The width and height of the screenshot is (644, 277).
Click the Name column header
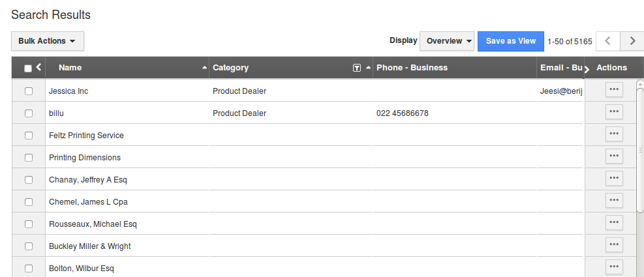tap(70, 68)
